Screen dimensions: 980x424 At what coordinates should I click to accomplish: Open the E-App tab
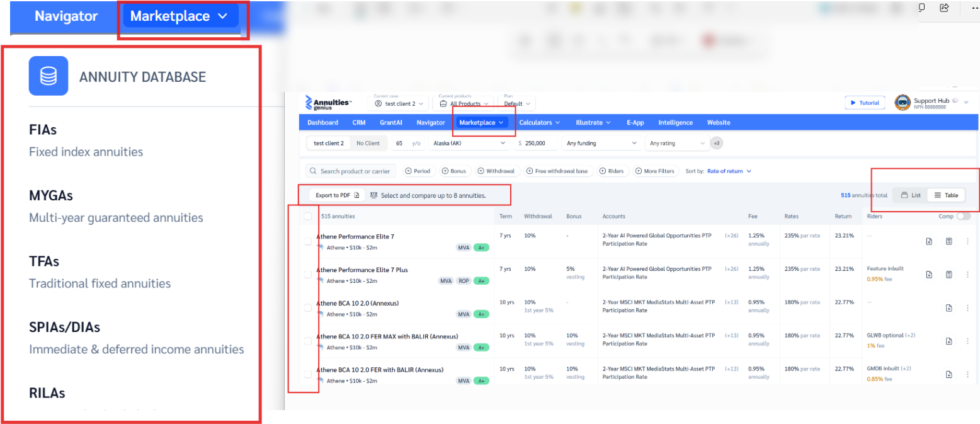pos(637,122)
